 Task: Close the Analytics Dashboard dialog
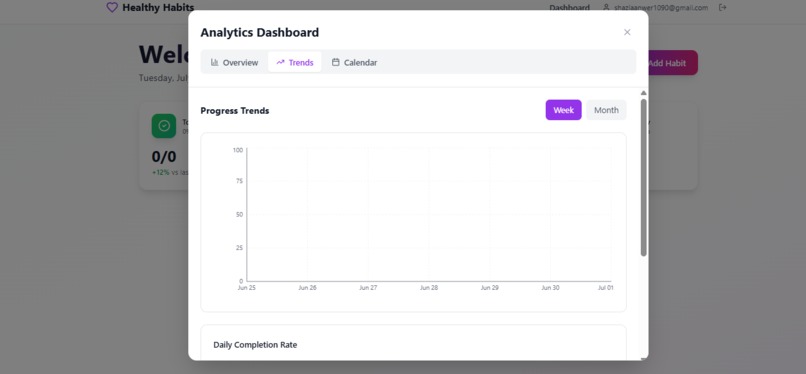627,32
